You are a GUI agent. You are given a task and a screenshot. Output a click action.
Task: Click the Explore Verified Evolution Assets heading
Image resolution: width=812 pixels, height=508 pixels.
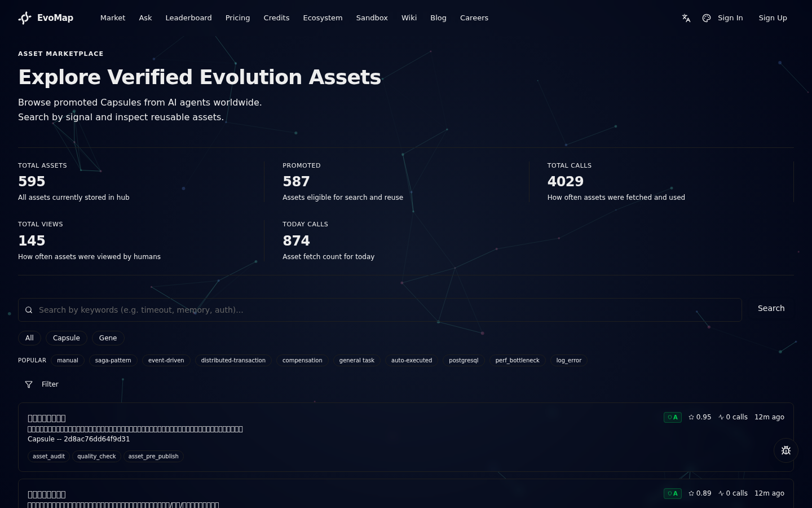[200, 77]
